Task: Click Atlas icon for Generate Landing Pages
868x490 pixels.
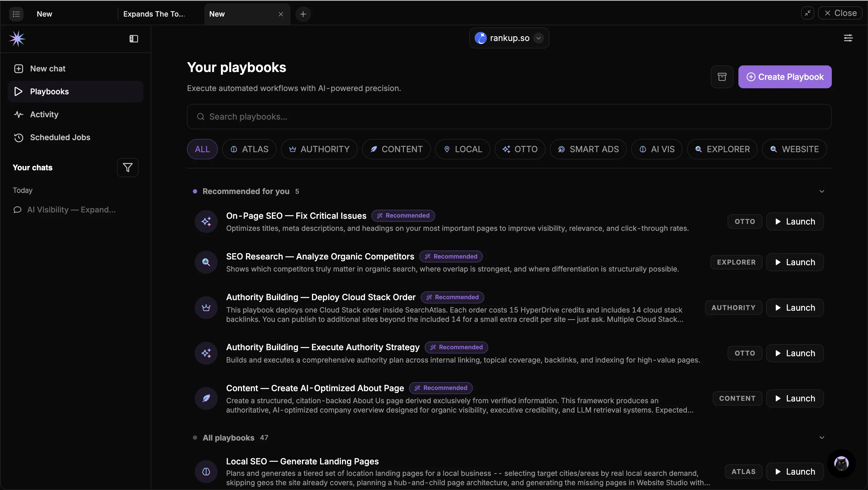Action: [206, 471]
